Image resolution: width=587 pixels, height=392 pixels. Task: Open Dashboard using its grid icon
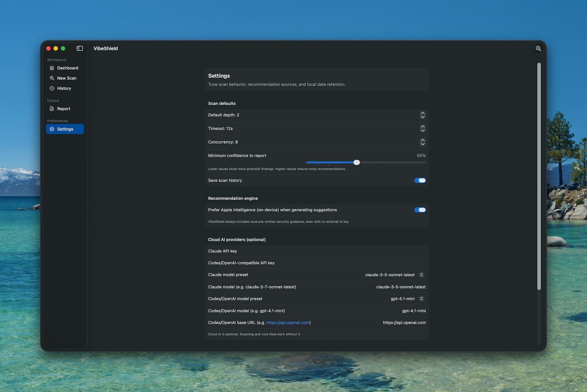coord(52,68)
